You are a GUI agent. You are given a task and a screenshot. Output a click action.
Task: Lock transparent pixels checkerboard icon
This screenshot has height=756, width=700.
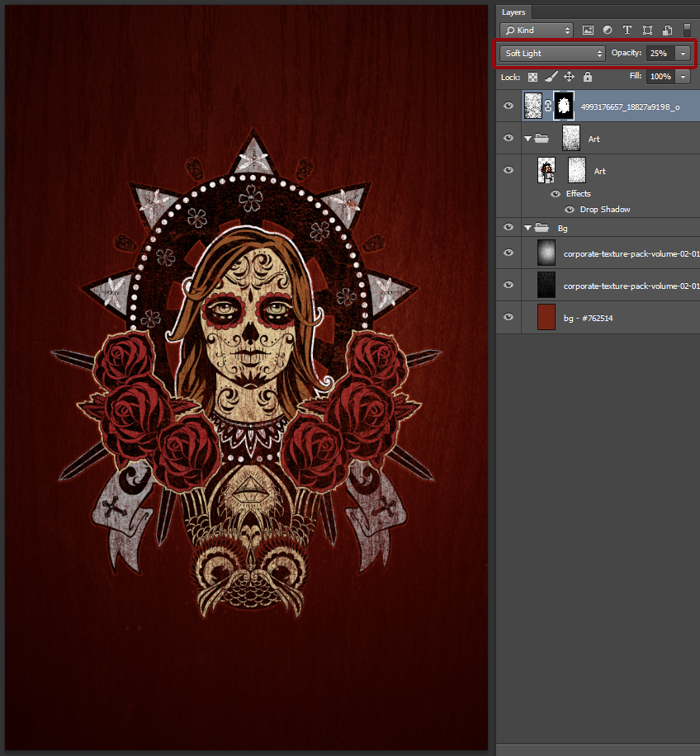pos(532,77)
